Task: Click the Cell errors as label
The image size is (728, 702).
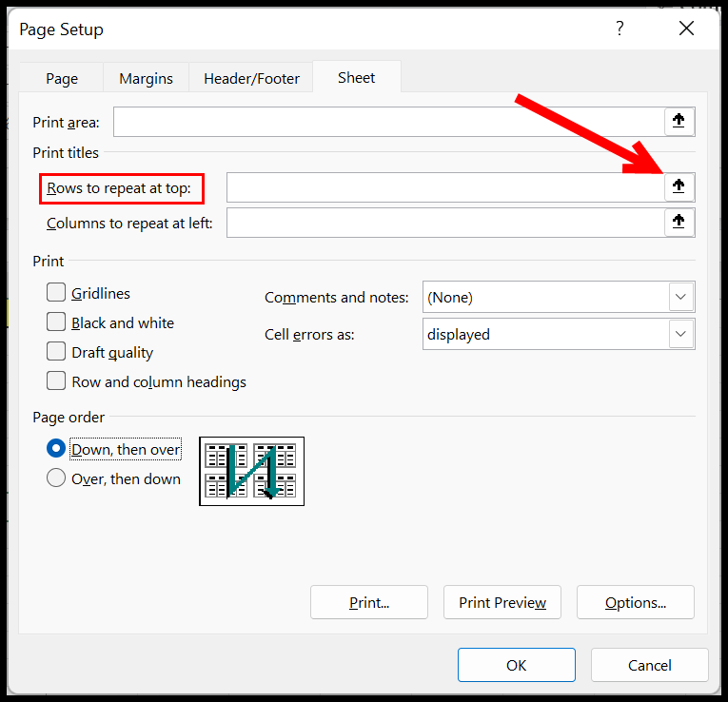Action: tap(309, 334)
